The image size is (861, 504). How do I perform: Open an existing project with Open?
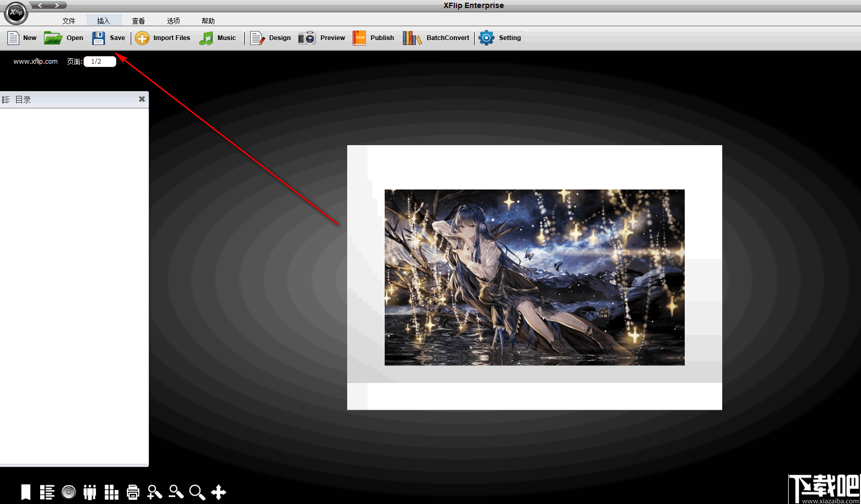[x=64, y=38]
